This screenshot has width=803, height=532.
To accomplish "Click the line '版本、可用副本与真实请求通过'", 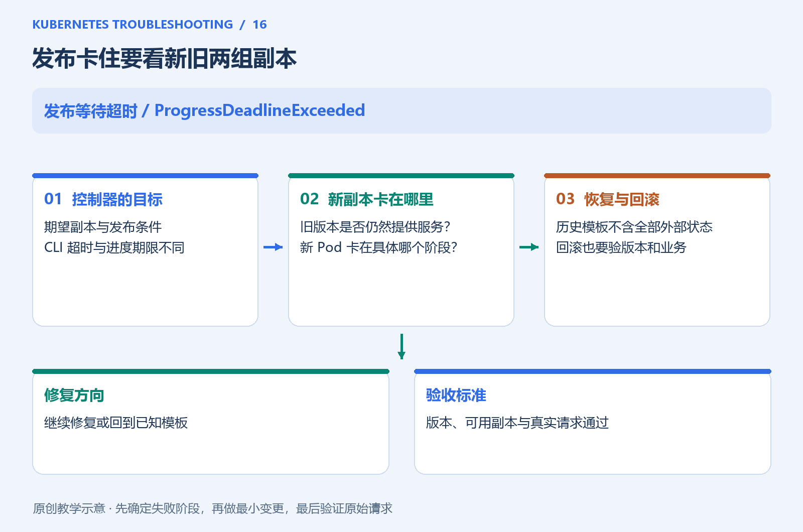I will pos(517,423).
